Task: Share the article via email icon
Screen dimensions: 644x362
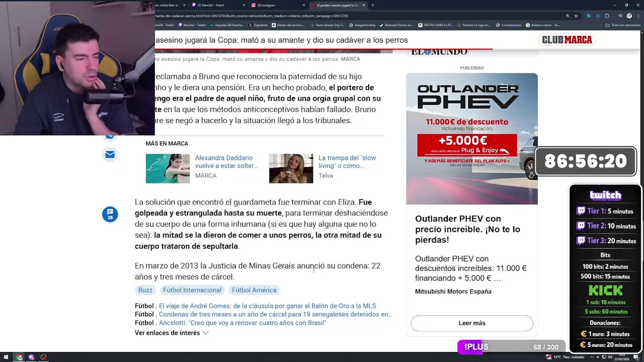Action: point(110,154)
